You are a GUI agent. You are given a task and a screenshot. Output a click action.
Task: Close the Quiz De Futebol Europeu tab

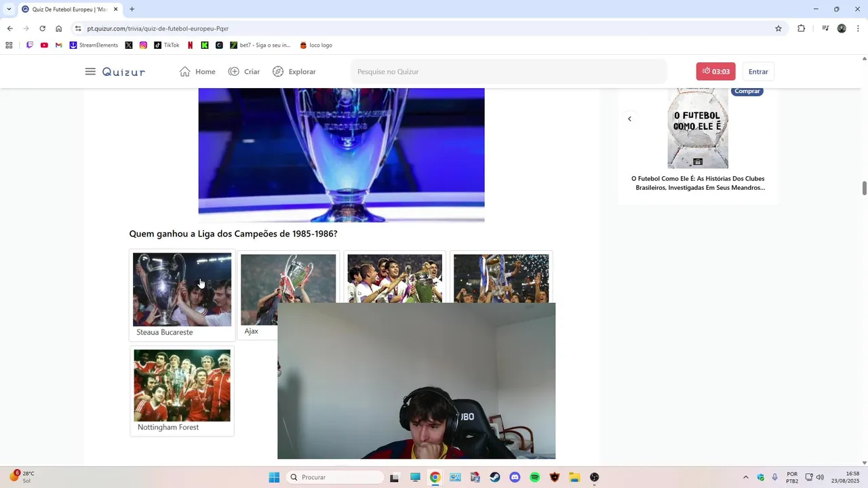click(116, 9)
